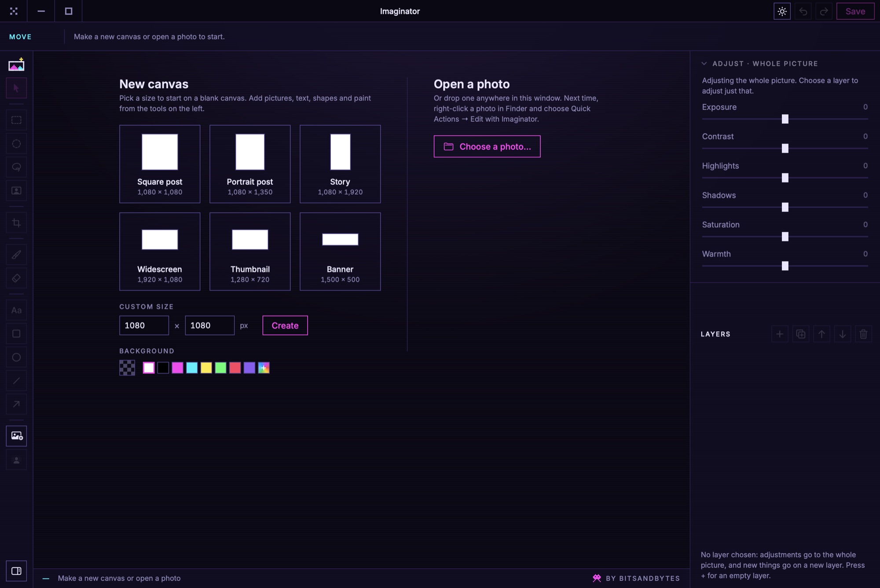This screenshot has width=880, height=588.
Task: Open the custom color picker swatch
Action: 264,368
